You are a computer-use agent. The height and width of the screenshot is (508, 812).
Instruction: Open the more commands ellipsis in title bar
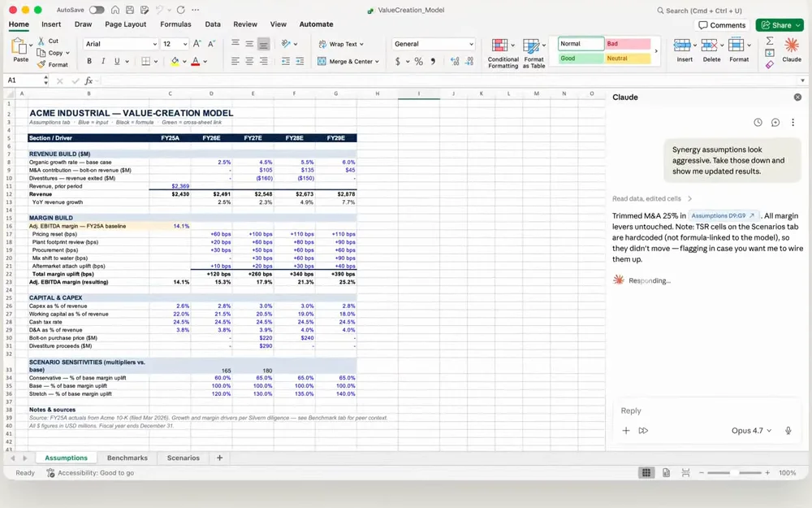(195, 10)
